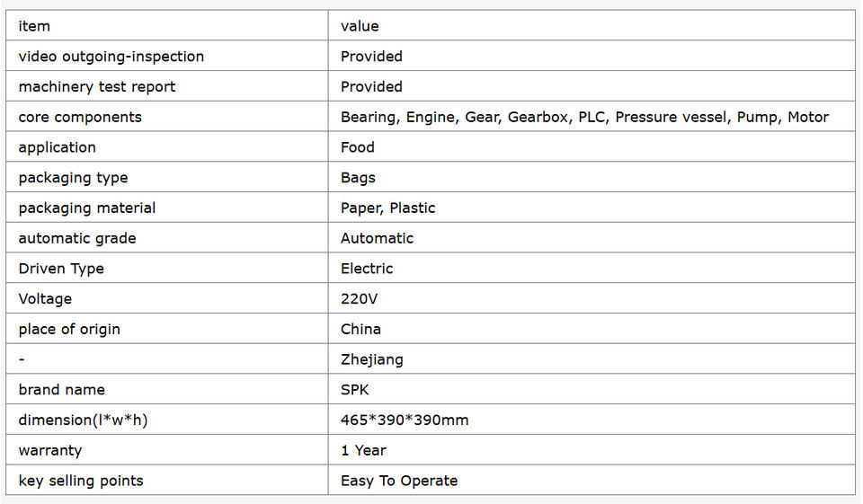
Task: Click the 'place of origin' label
Action: (69, 329)
